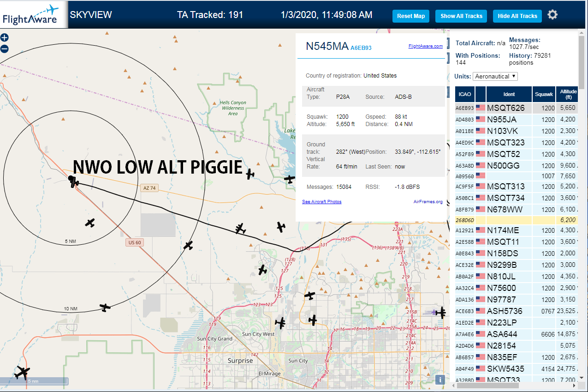This screenshot has width=588, height=392.
Task: Select the N835EF aircraft row
Action: pyautogui.click(x=517, y=357)
